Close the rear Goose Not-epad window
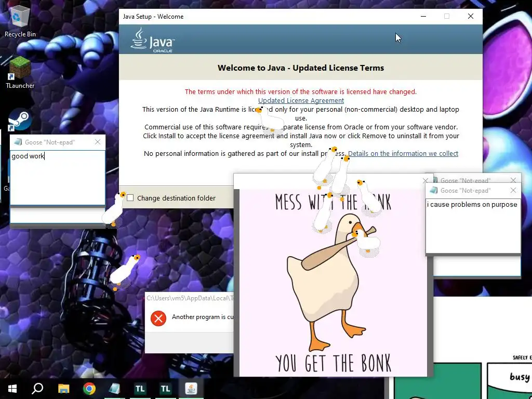This screenshot has width=532, height=399. (513, 180)
